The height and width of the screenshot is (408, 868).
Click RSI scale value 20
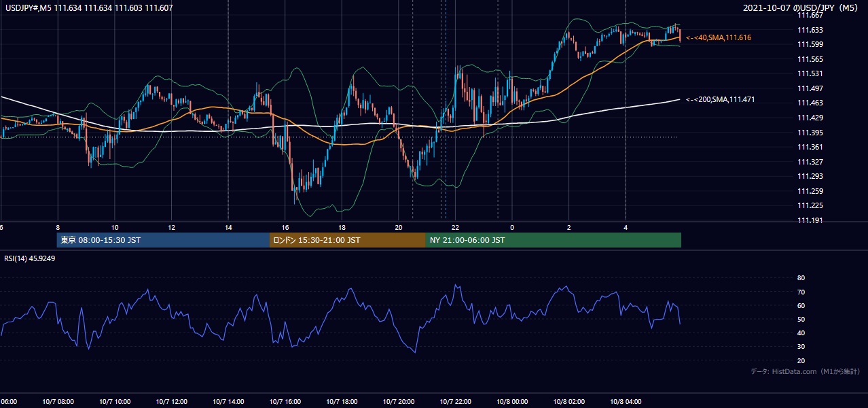pos(801,360)
